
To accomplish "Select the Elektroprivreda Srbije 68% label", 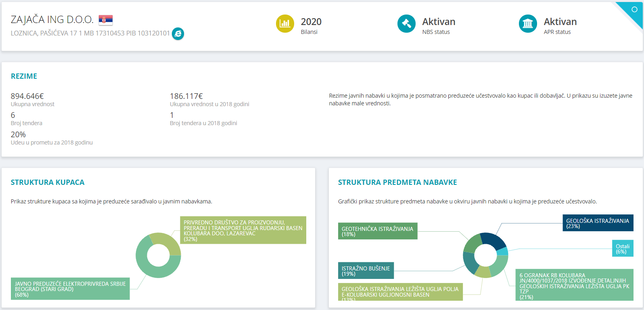I will pos(70,289).
